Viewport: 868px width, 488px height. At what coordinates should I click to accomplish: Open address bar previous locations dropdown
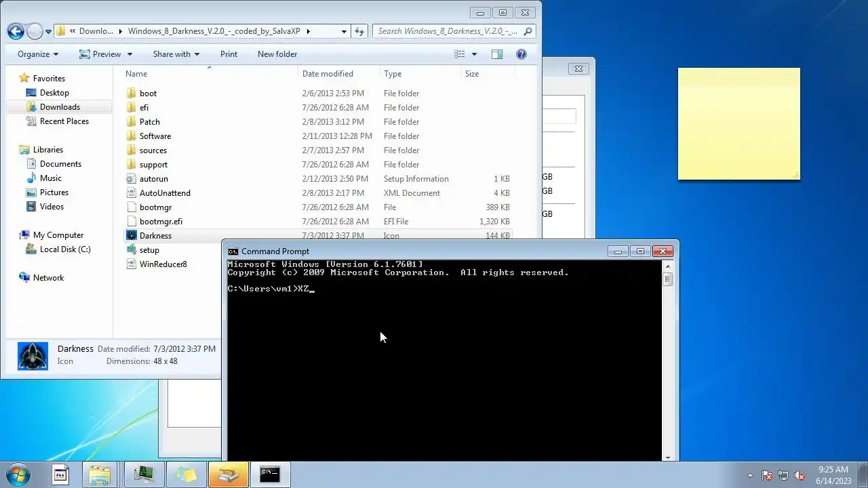point(344,31)
